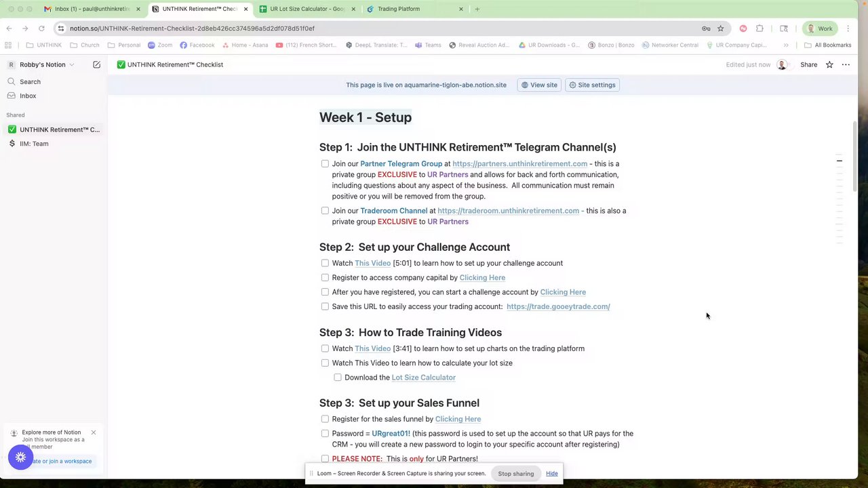Open the Reveal Auction bookmark
Viewport: 868px width, 488px height.
479,45
